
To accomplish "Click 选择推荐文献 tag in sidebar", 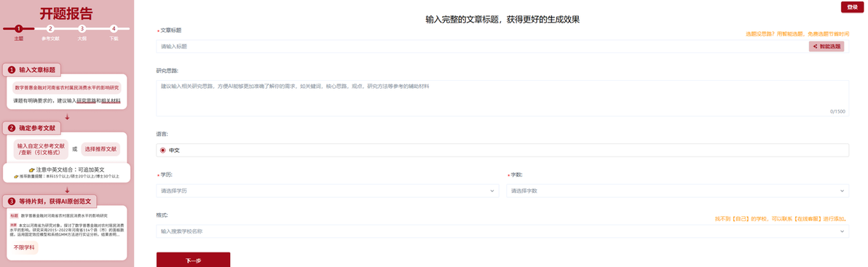I will [x=100, y=149].
